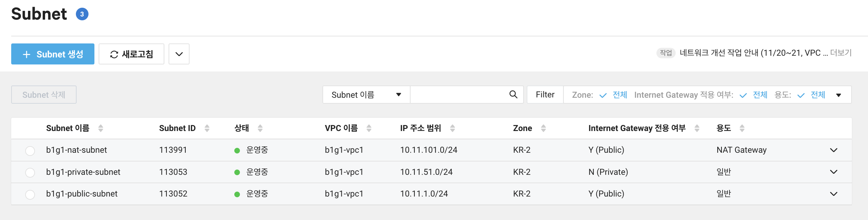Click the 새로고침 refresh button
Image resolution: width=868 pixels, height=220 pixels.
pos(131,54)
